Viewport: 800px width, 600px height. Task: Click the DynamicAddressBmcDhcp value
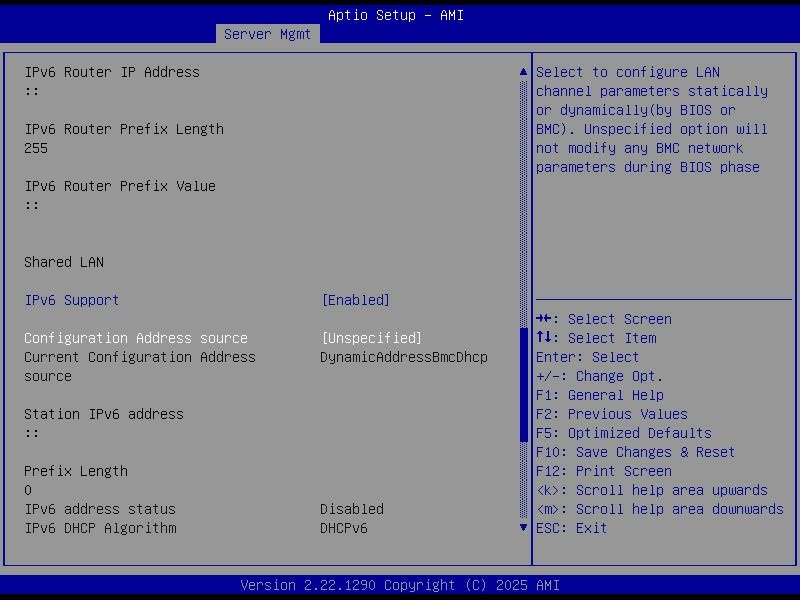click(x=404, y=357)
